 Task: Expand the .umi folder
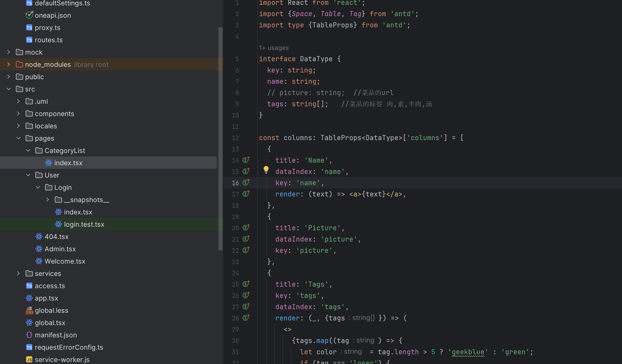coord(18,101)
